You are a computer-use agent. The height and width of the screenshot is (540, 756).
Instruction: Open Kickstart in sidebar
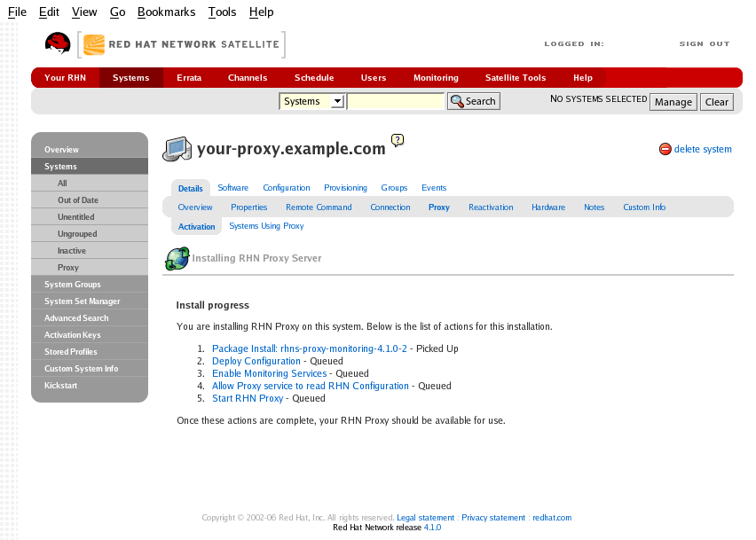click(90, 386)
